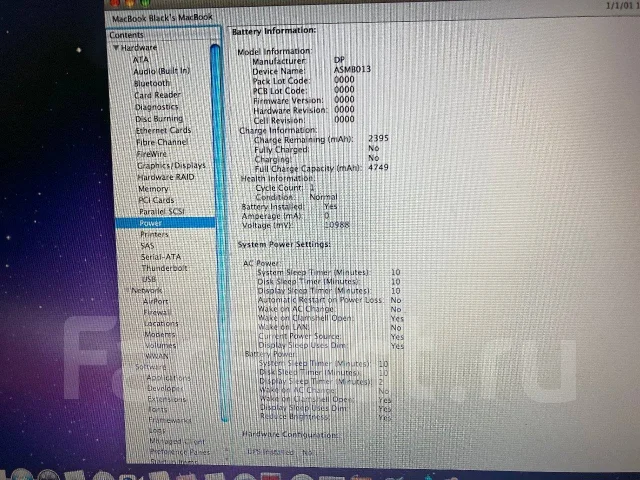Viewport: 640px width, 480px height.
Task: Click the Contents column header
Action: click(163, 35)
